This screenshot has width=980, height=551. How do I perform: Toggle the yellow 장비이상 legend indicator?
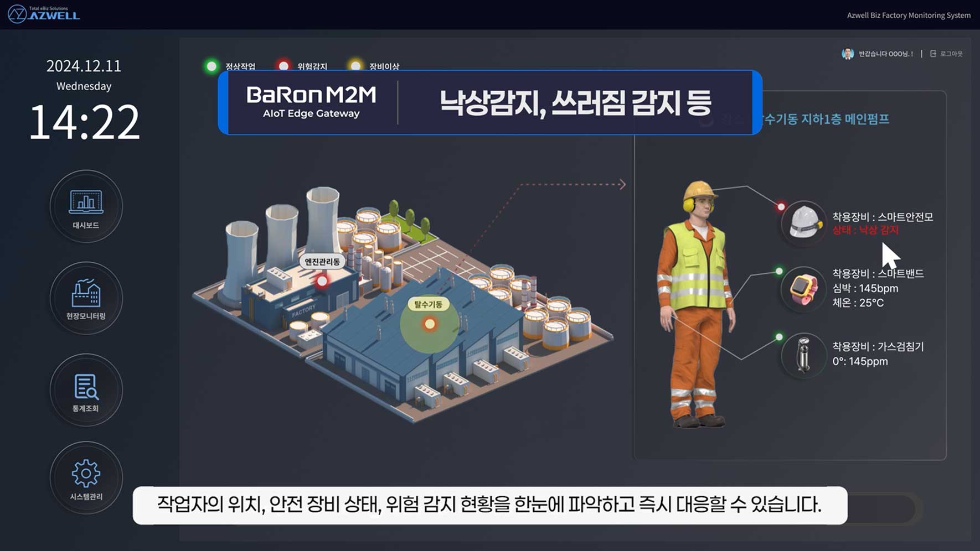[x=355, y=66]
